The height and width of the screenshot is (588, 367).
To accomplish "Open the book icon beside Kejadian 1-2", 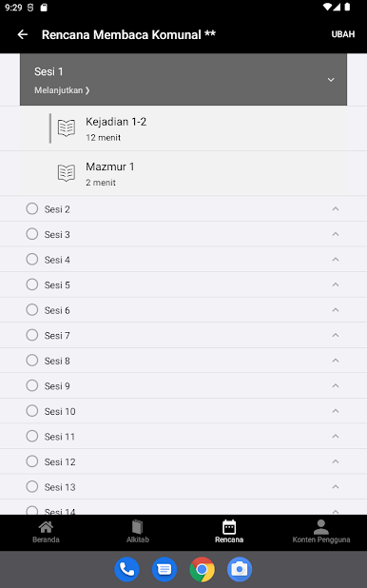I will tap(67, 127).
